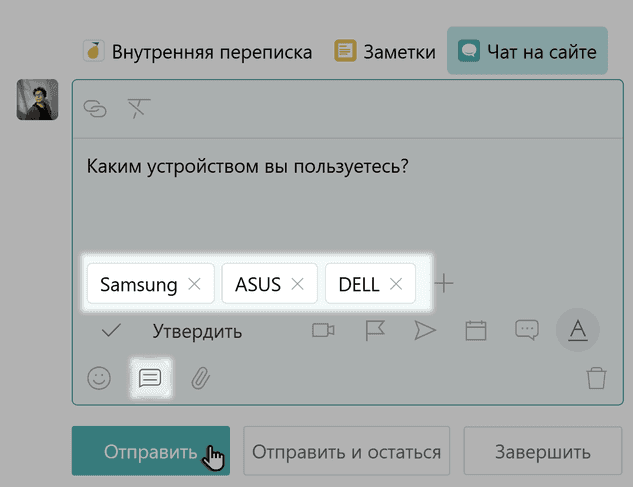Click the highlighted quick replies icon
Viewport: 633px width, 487px height.
pyautogui.click(x=150, y=378)
